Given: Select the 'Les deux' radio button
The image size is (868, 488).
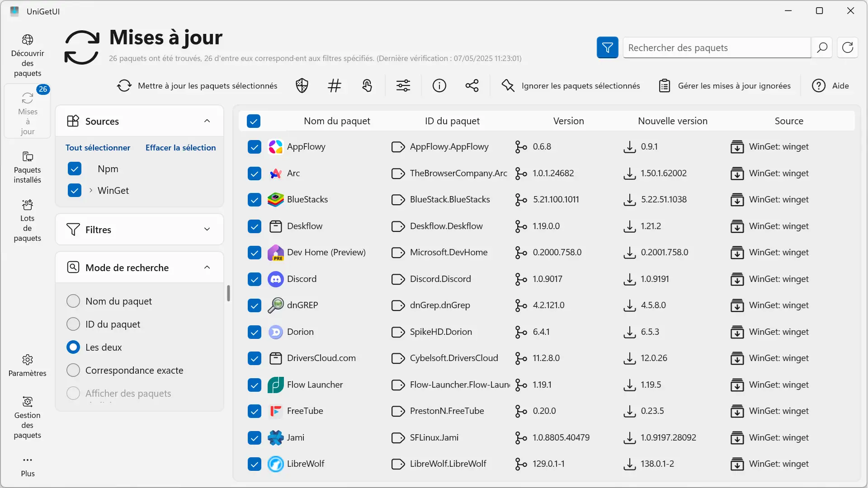Looking at the screenshot, I should click(x=73, y=347).
